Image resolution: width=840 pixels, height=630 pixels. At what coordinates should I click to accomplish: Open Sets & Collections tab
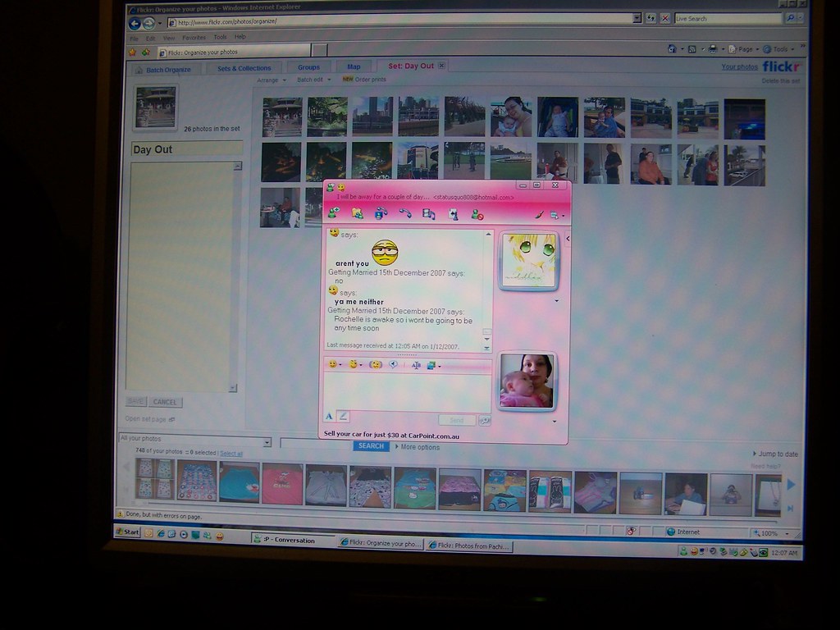coord(244,69)
